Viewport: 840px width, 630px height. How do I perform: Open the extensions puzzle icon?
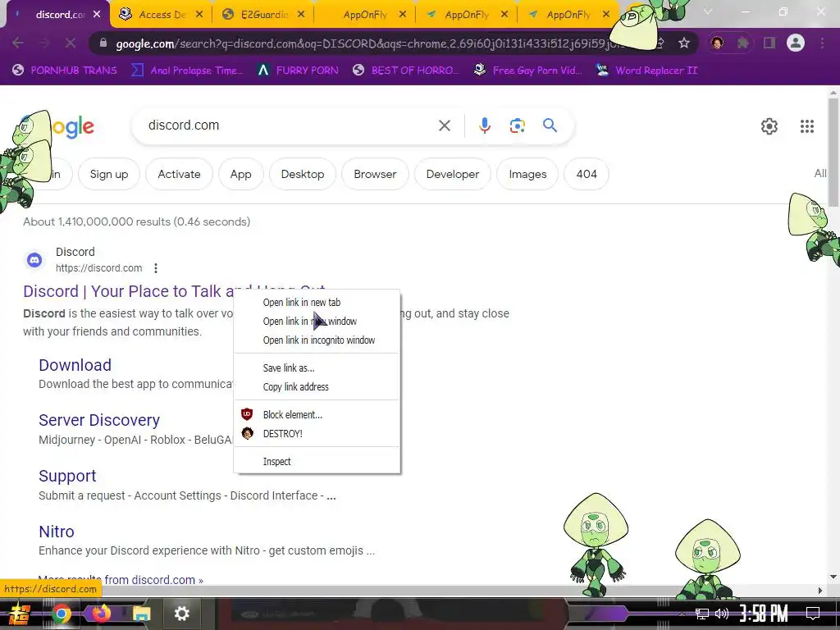point(742,43)
